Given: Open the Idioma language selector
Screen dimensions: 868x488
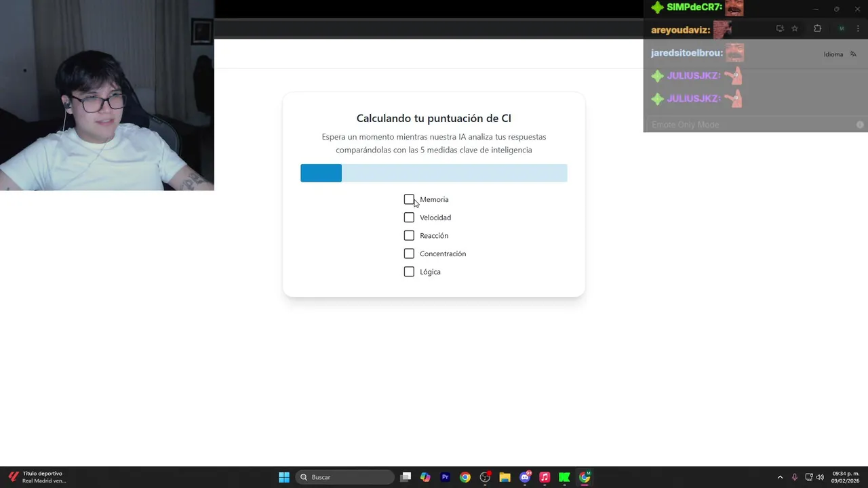Looking at the screenshot, I should tap(833, 54).
